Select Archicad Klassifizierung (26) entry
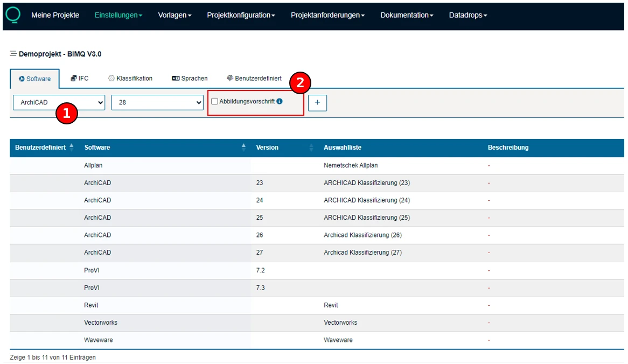 click(x=362, y=235)
